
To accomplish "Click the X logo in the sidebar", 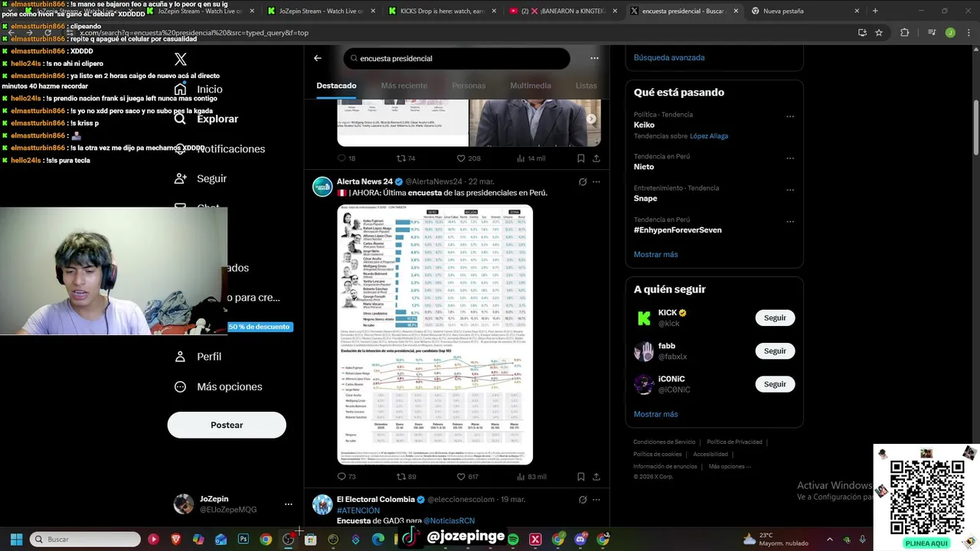I will coord(181,59).
